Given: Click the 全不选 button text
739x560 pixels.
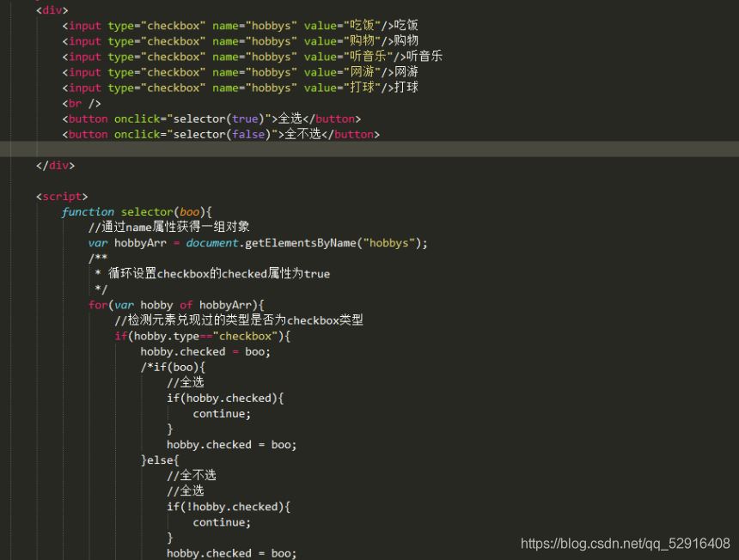Looking at the screenshot, I should click(302, 134).
